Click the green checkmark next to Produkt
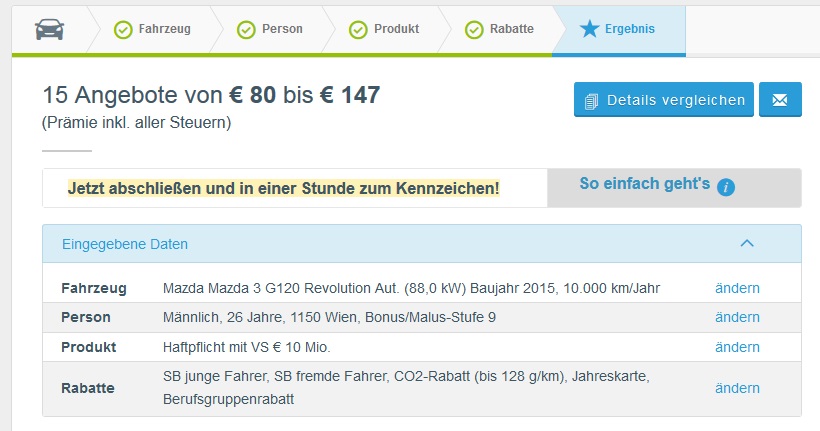820x431 pixels. 358,30
